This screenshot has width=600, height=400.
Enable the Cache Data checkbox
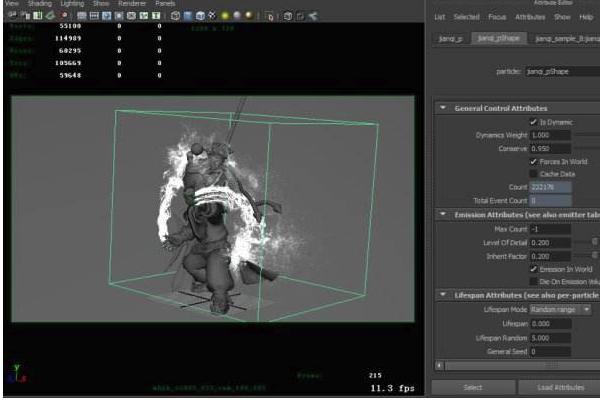click(x=533, y=174)
